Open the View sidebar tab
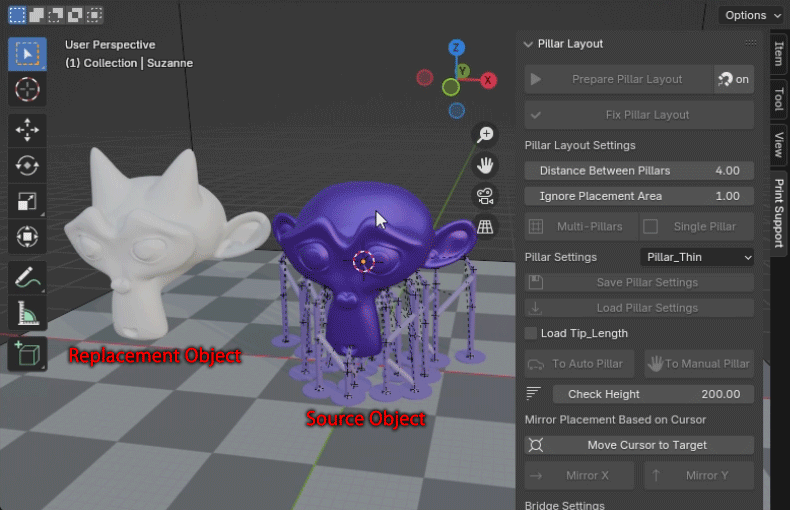This screenshot has height=510, width=790. coord(779,144)
